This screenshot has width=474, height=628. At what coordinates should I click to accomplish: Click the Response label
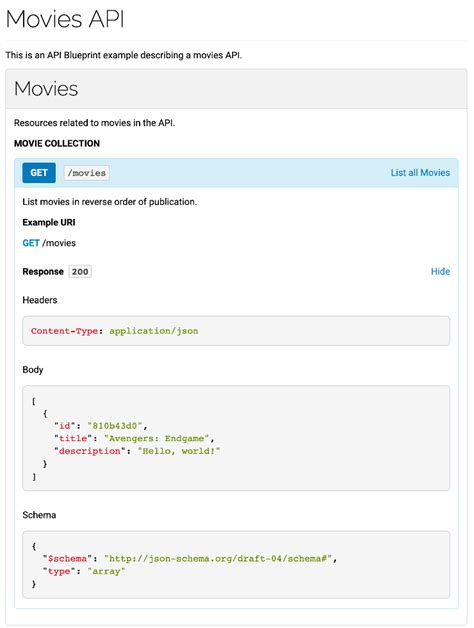pyautogui.click(x=43, y=272)
